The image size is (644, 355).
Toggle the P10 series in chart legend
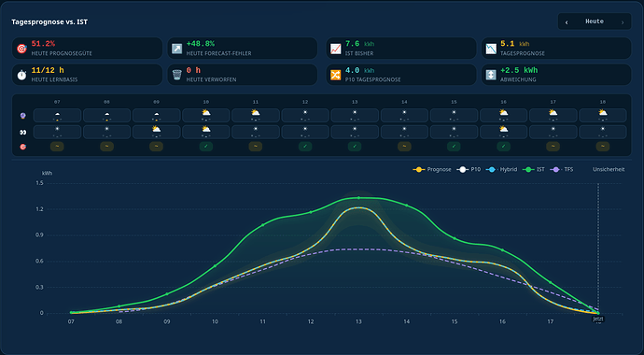[x=469, y=169]
